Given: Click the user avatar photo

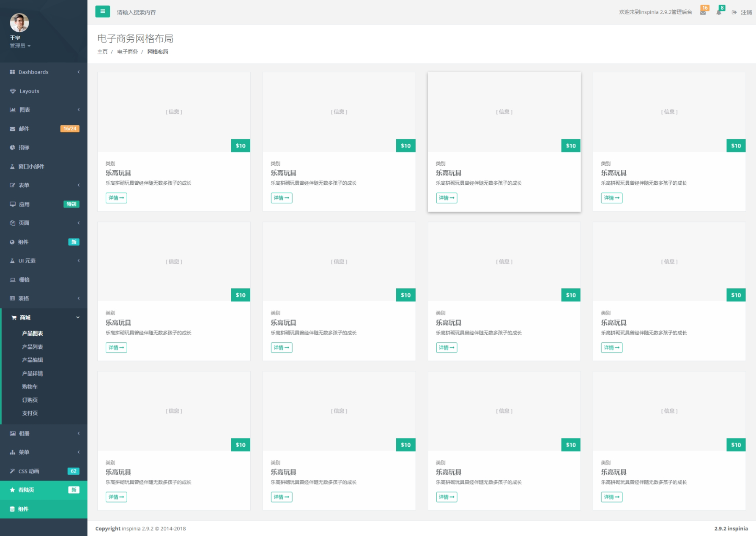Looking at the screenshot, I should [19, 23].
